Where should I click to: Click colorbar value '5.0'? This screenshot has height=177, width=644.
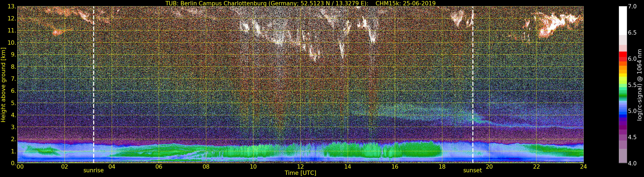pos(632,111)
